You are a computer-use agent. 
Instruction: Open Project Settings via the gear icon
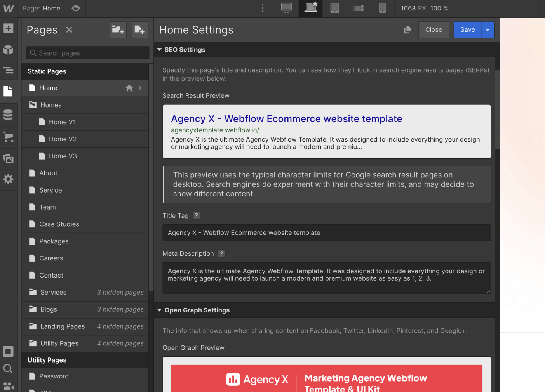[x=9, y=179]
